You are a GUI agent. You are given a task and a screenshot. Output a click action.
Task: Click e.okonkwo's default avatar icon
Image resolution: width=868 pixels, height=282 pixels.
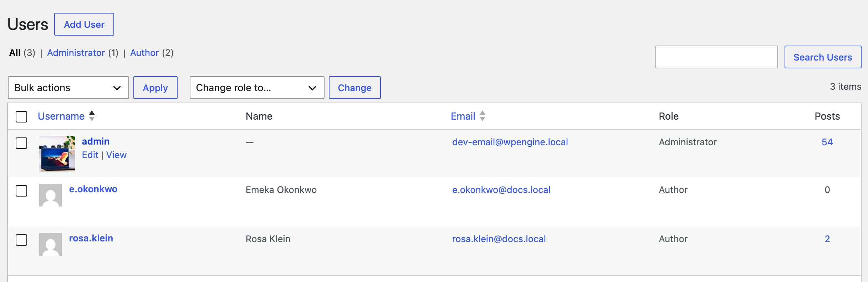click(x=51, y=195)
